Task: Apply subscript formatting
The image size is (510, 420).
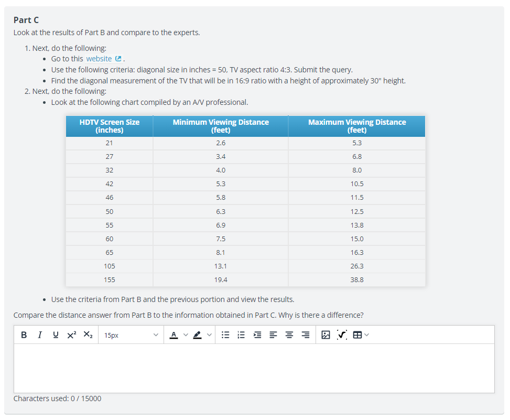Action: (87, 334)
